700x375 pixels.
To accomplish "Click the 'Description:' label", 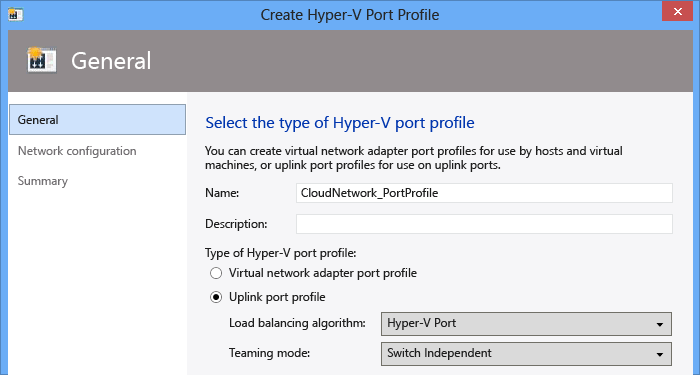I will (236, 224).
